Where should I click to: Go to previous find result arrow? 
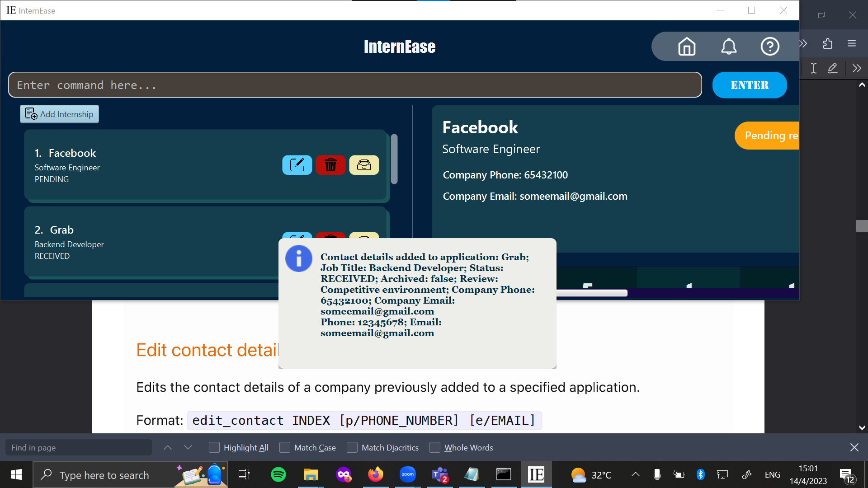[168, 447]
